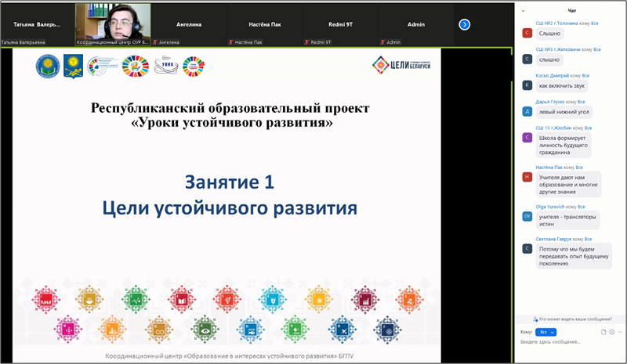
Task: Click sender name Светлана Гаврук in chat
Action: [553, 239]
